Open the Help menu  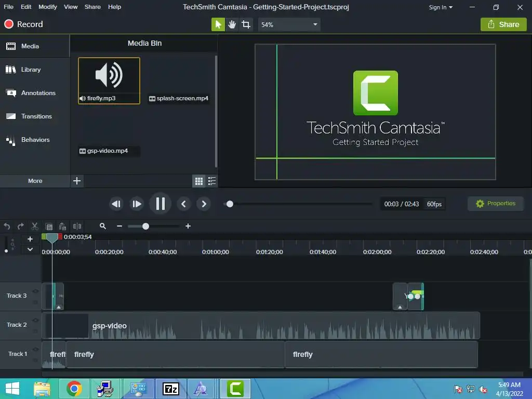114,7
